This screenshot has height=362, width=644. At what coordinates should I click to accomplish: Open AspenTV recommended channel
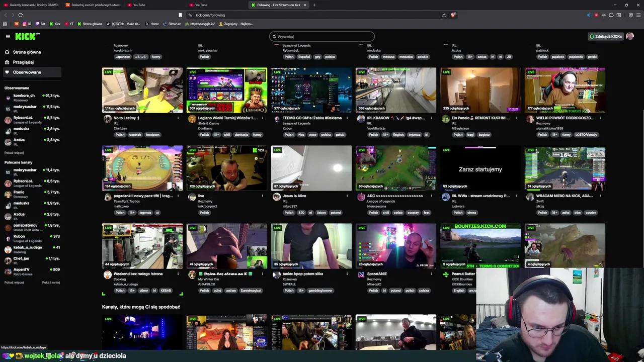click(31, 271)
